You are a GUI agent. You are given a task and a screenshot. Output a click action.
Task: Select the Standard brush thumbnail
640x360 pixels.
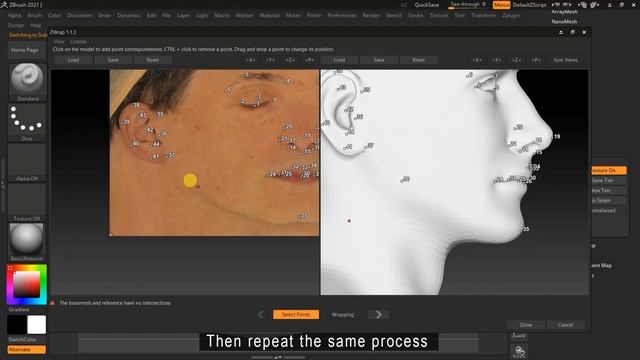[27, 80]
